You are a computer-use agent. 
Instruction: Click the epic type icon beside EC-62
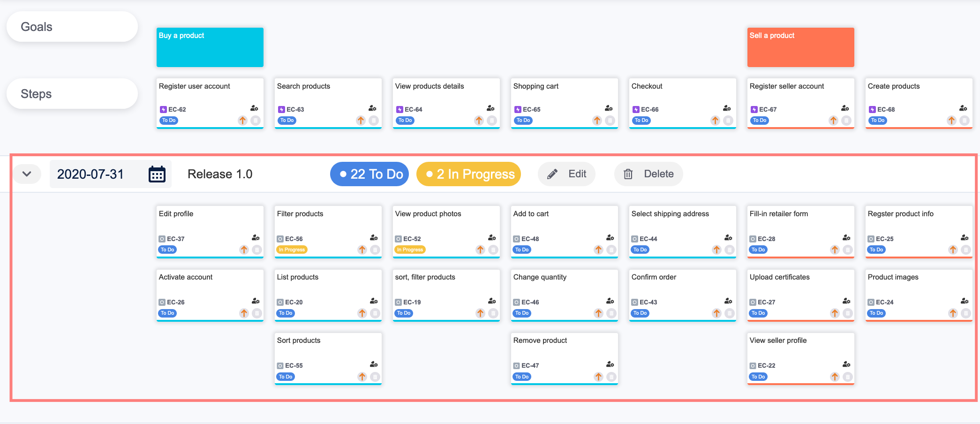click(163, 110)
